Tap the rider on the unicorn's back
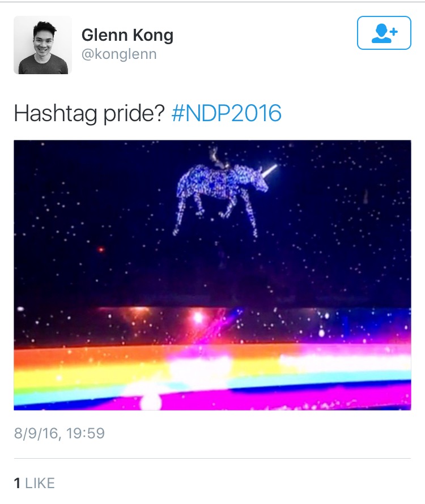The height and width of the screenshot is (504, 425). coord(219,158)
